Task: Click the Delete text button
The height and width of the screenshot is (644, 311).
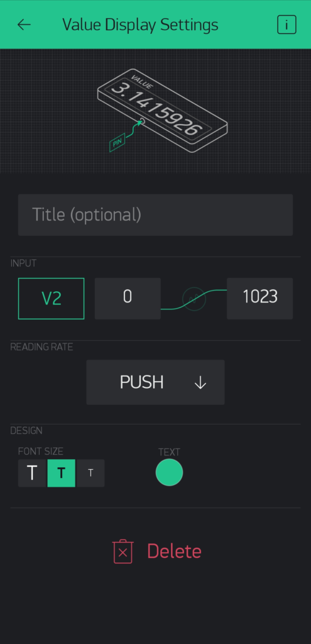Action: click(x=175, y=552)
